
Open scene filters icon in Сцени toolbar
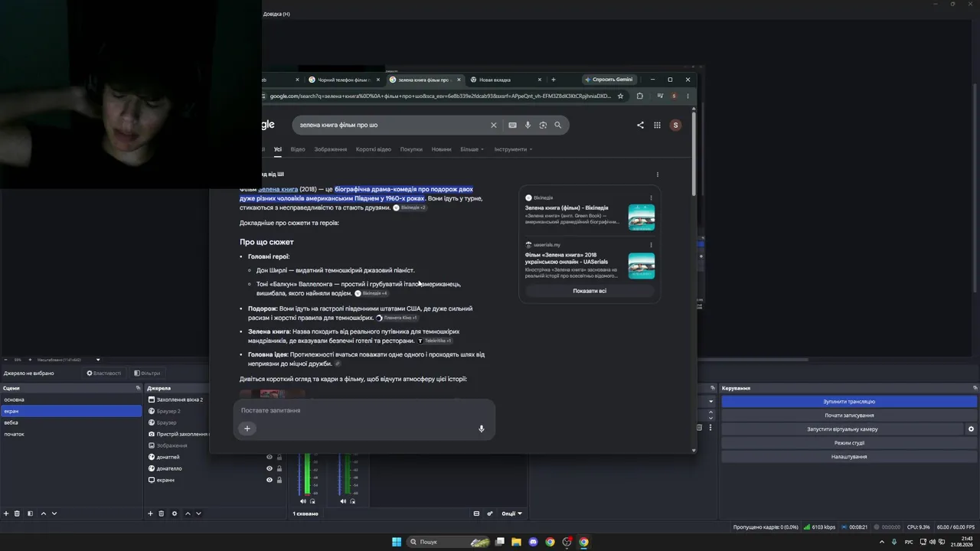[x=30, y=514]
